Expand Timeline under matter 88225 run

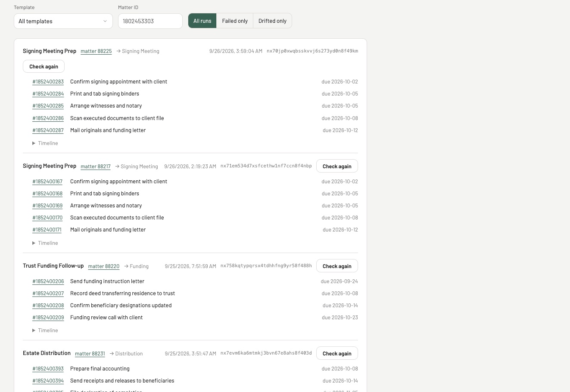(45, 143)
